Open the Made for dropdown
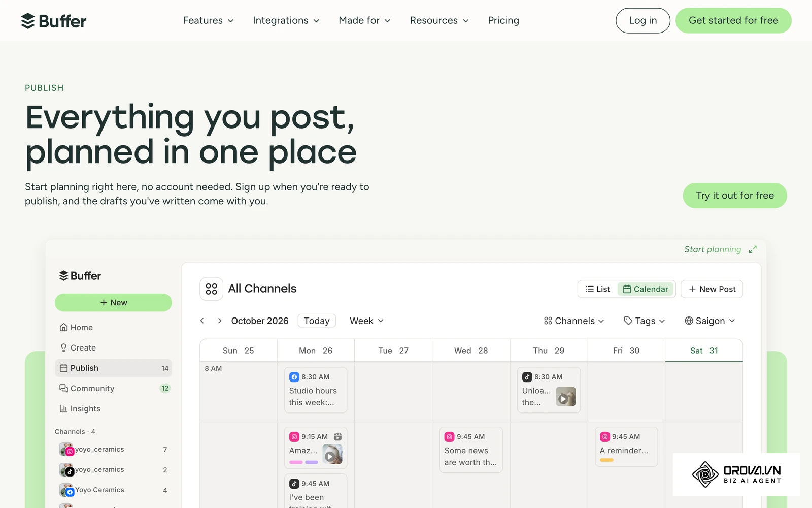Screen dimensions: 812x508 364,20
